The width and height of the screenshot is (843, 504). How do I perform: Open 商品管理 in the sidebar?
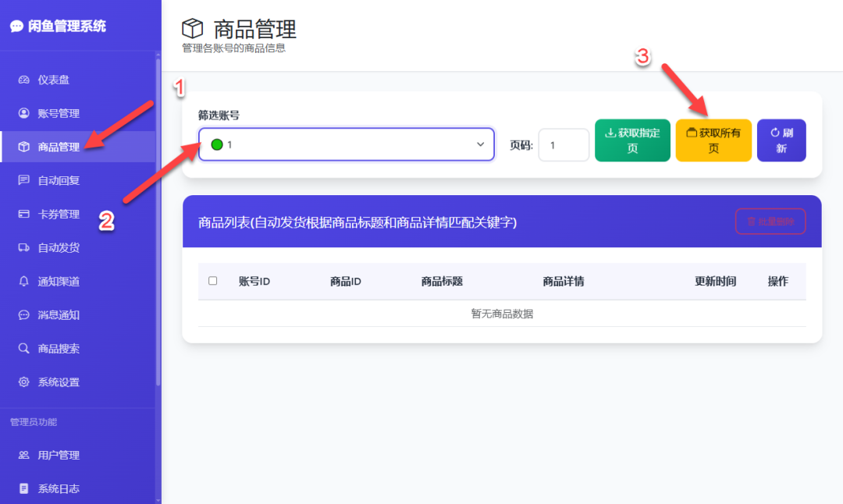click(x=59, y=147)
